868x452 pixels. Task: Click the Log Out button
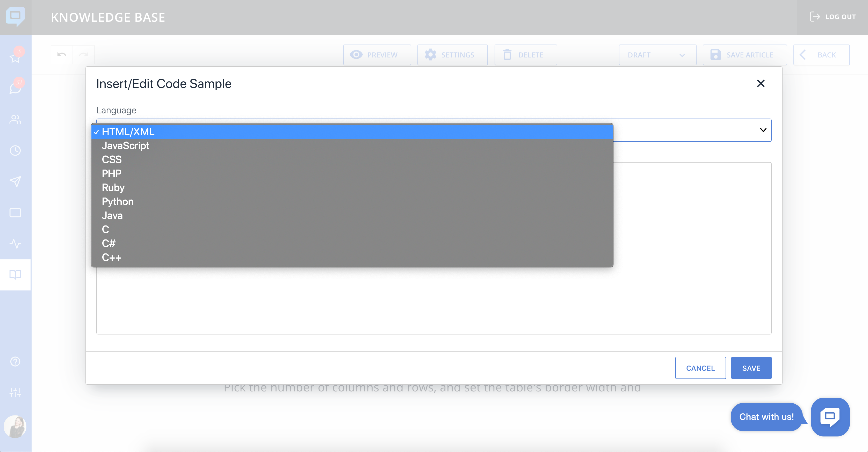[833, 17]
